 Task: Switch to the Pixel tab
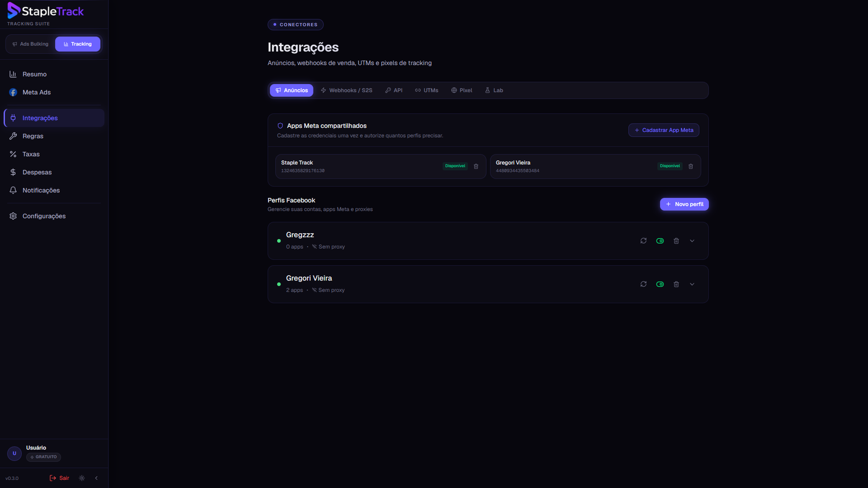tap(462, 91)
